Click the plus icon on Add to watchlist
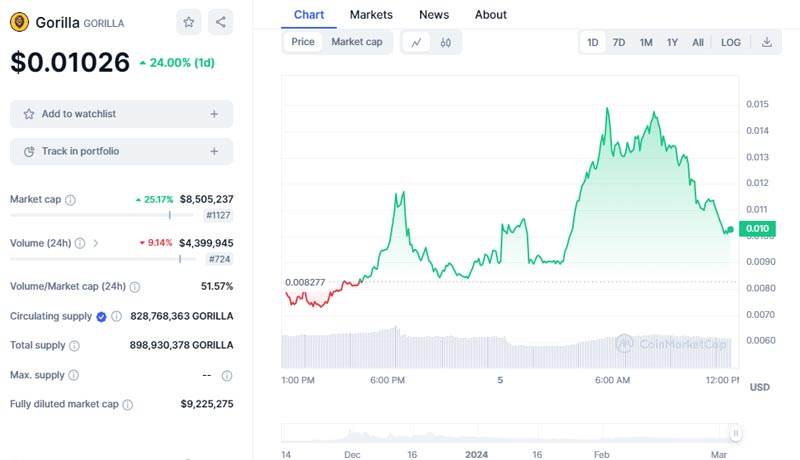 [x=214, y=114]
